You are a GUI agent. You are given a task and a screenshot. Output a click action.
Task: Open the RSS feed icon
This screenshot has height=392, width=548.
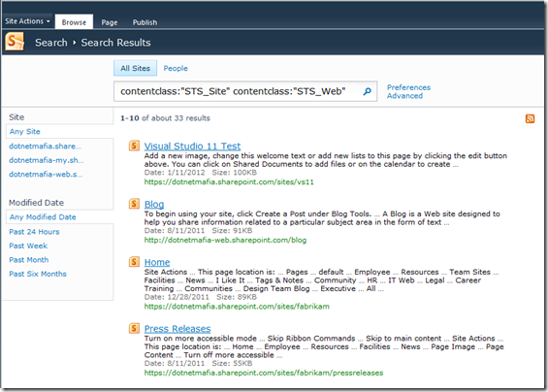click(x=530, y=119)
